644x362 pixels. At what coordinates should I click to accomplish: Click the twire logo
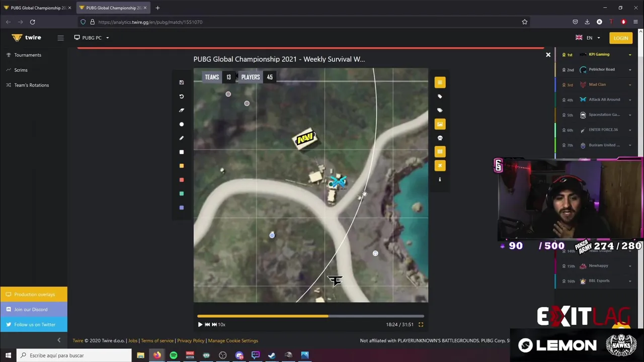[27, 38]
